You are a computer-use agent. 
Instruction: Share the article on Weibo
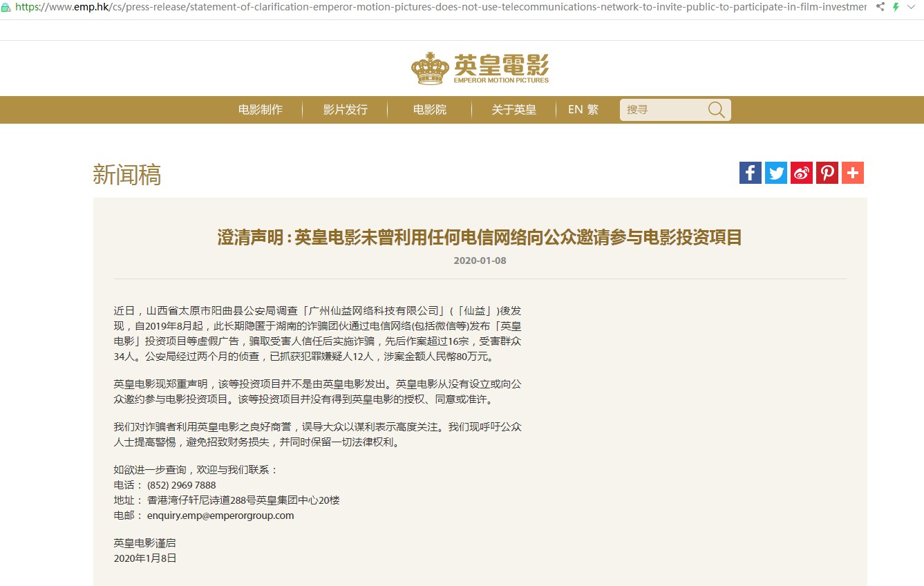click(802, 173)
